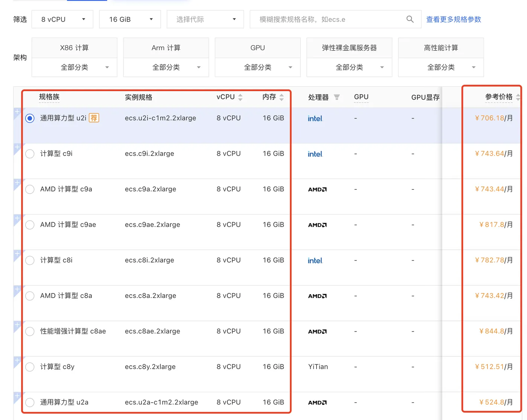527x420 pixels.
Task: Click the AMD logo in the ecs.c9a.2xlarge row
Action: click(x=317, y=189)
